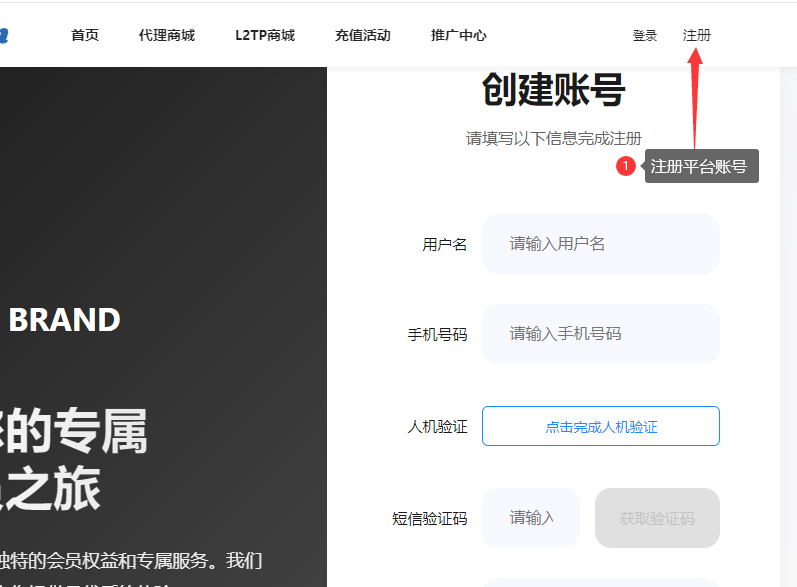797x587 pixels.
Task: Open the L2TP商城 nav item
Action: point(265,35)
